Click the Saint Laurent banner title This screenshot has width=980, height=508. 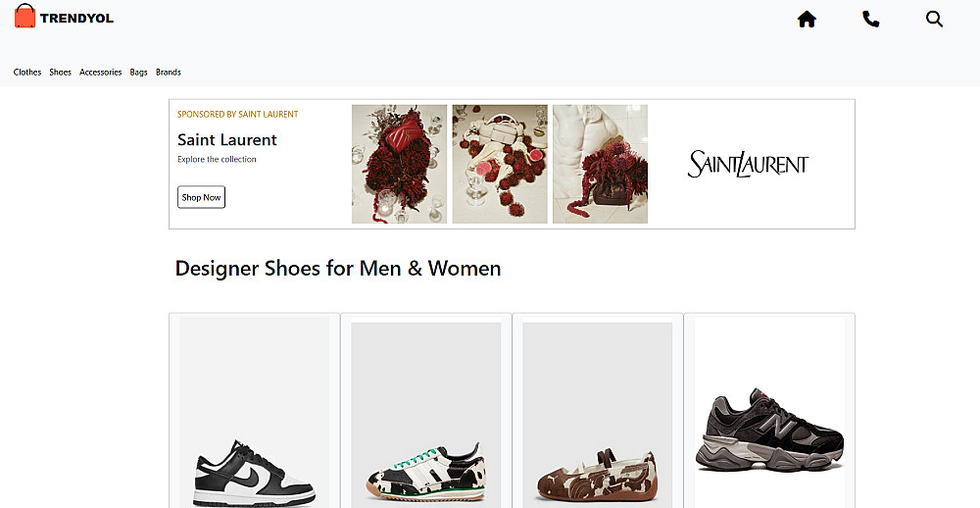tap(227, 139)
